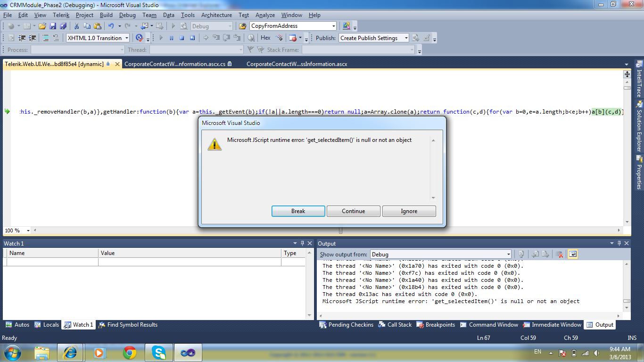Click the Paste clipboard icon
644x362 pixels.
click(x=98, y=26)
